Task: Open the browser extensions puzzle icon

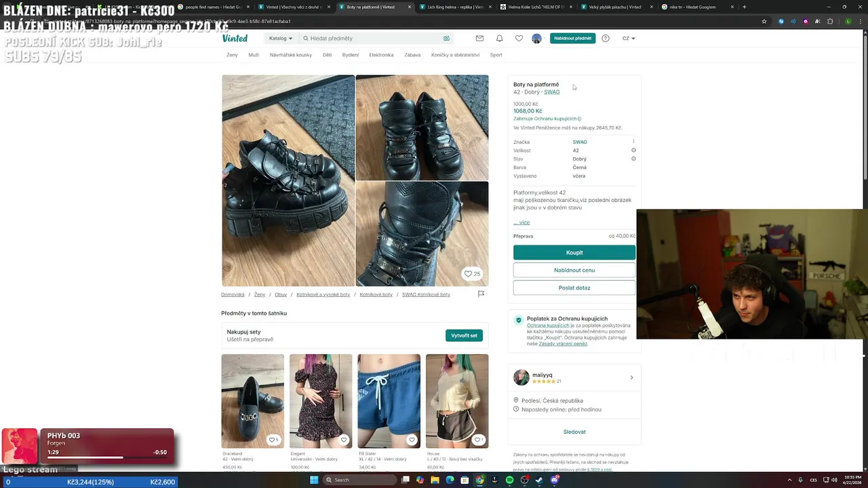Action: 830,21
